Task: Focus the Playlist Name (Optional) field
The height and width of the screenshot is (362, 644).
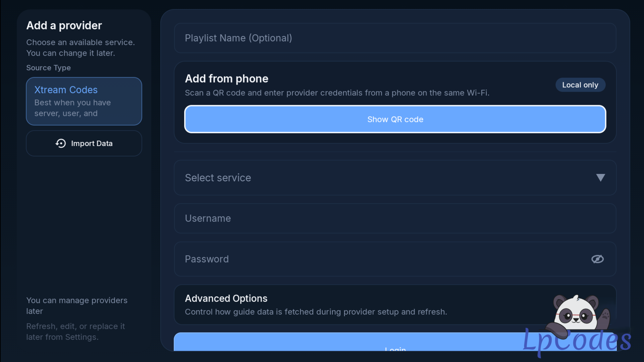Action: [395, 38]
